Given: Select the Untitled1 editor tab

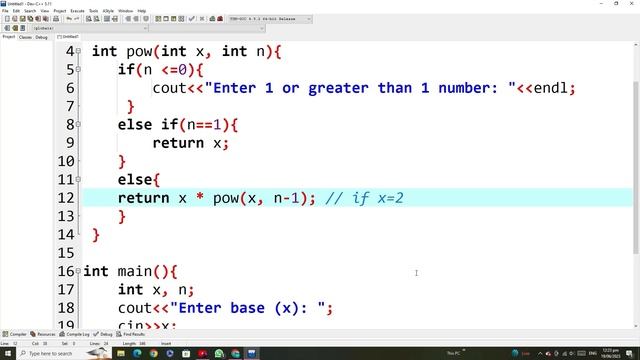Looking at the screenshot, I should point(68,37).
